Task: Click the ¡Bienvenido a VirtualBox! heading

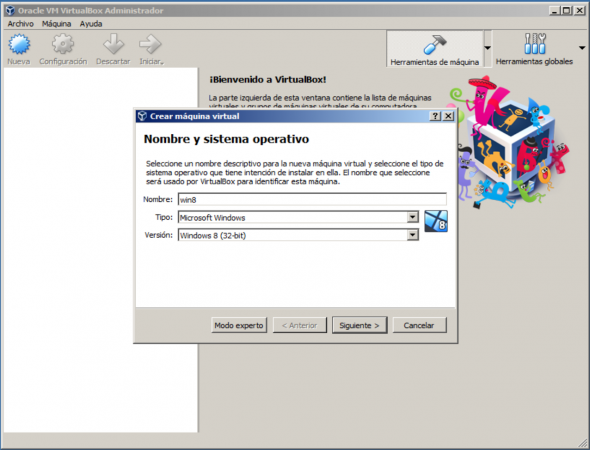Action: (268, 79)
